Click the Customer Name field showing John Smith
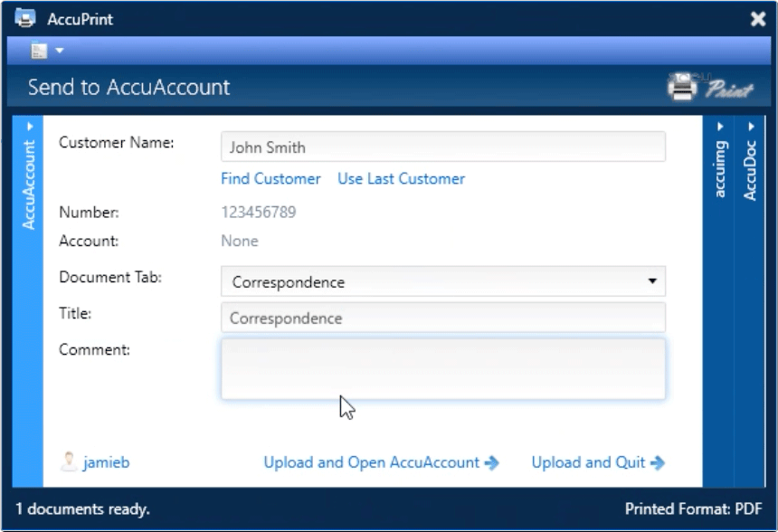 442,147
